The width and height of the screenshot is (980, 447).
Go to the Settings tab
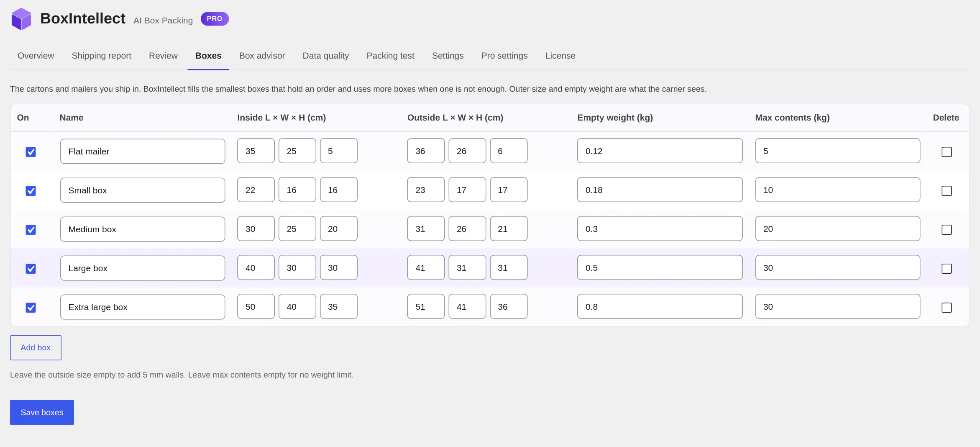(x=448, y=56)
